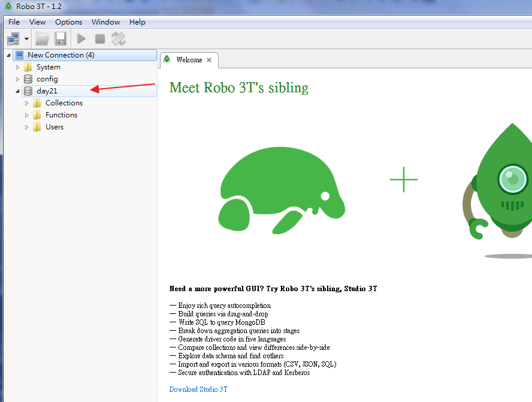The height and width of the screenshot is (402, 532).
Task: Click the computer icon beside New Connection
Action: pos(20,55)
